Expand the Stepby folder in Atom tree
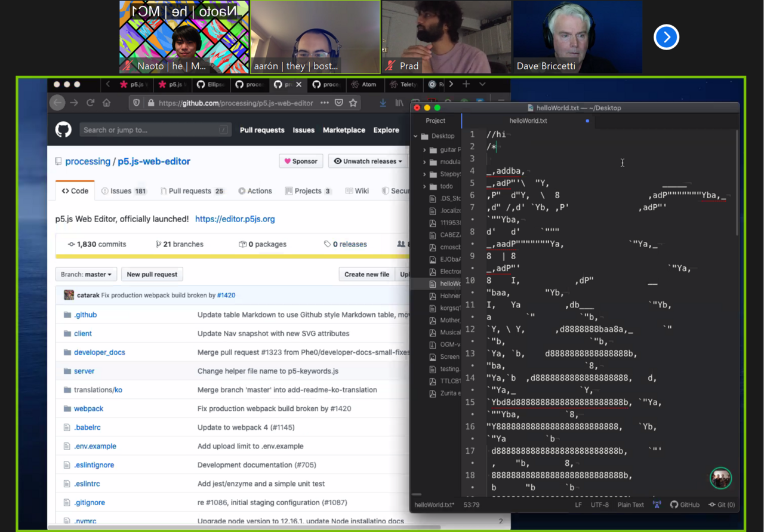Image resolution: width=764 pixels, height=532 pixels. pyautogui.click(x=424, y=174)
